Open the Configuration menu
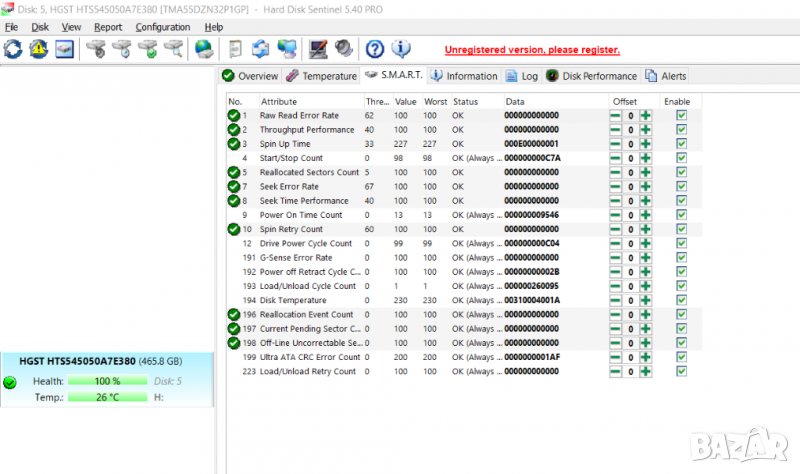Viewport: 800px width, 474px height. (x=162, y=27)
